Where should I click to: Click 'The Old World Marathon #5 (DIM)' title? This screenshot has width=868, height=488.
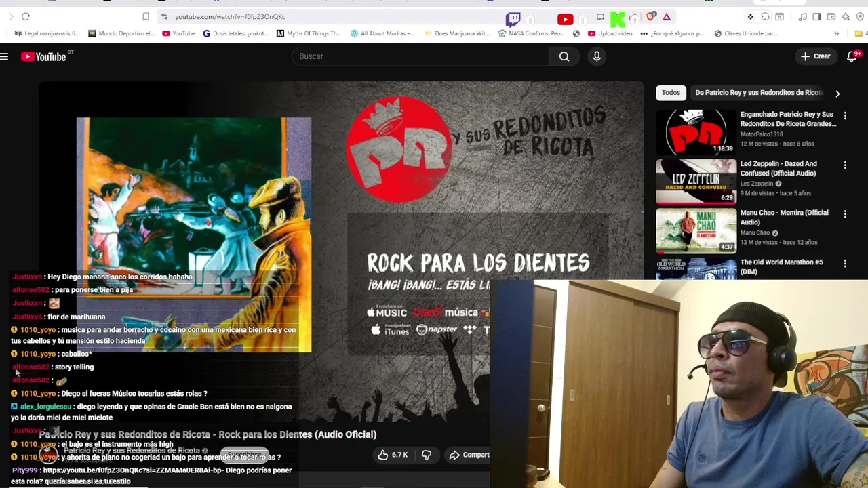(x=781, y=266)
